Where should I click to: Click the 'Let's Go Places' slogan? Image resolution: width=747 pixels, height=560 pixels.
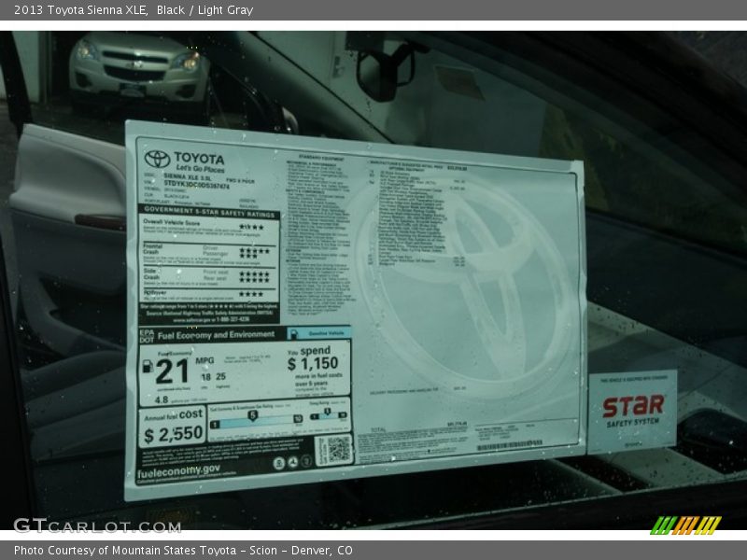tap(200, 169)
